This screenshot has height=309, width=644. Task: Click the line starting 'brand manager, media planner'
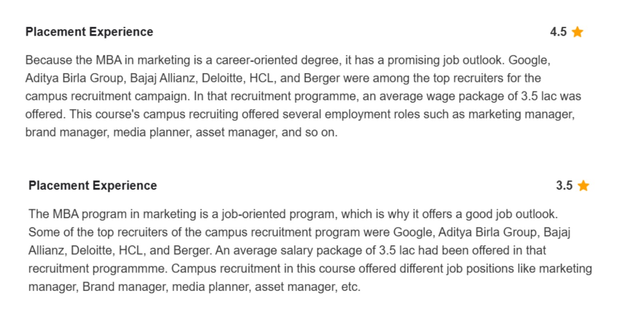tap(181, 132)
